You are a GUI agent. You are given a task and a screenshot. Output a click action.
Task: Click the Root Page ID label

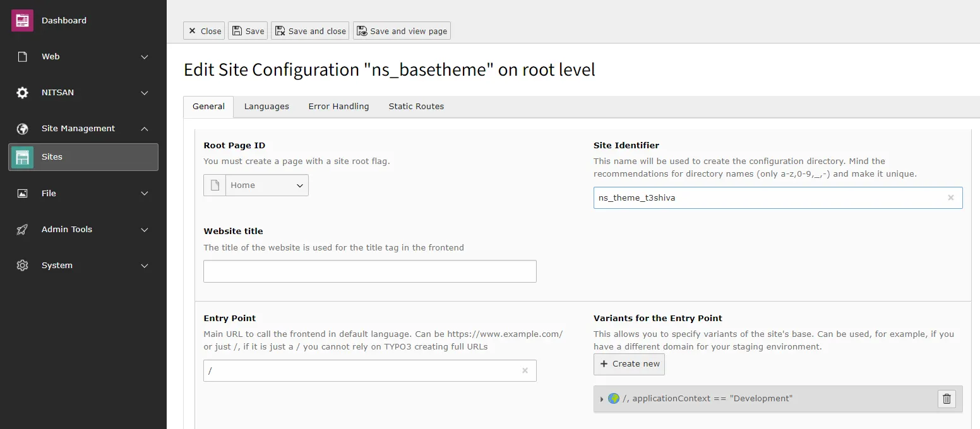[x=234, y=145]
